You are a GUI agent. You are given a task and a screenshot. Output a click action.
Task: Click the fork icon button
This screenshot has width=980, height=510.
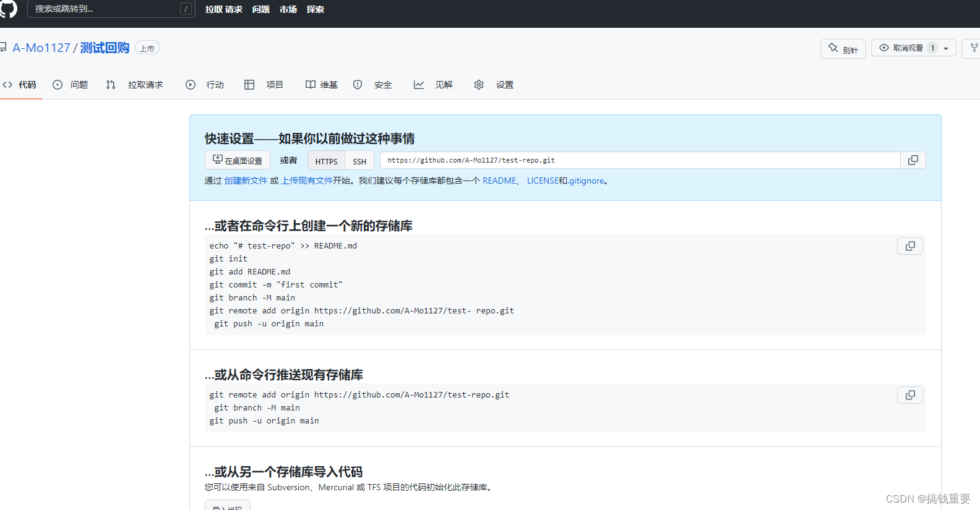point(973,48)
